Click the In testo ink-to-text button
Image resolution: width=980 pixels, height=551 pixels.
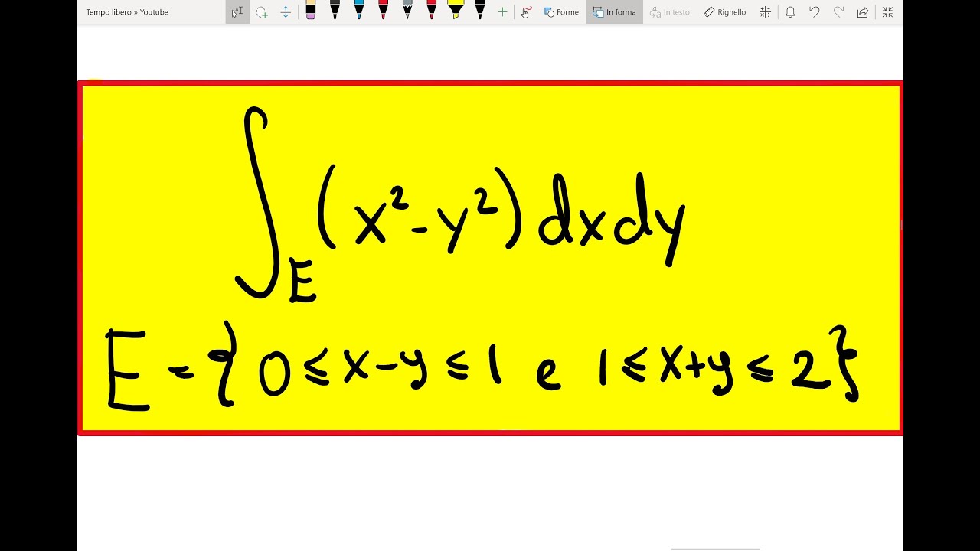click(669, 12)
